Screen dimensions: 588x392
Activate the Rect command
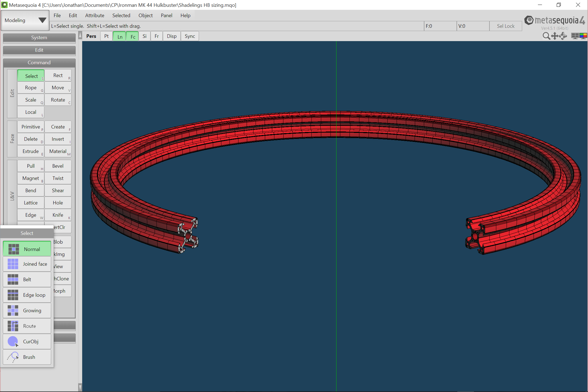[x=58, y=75]
